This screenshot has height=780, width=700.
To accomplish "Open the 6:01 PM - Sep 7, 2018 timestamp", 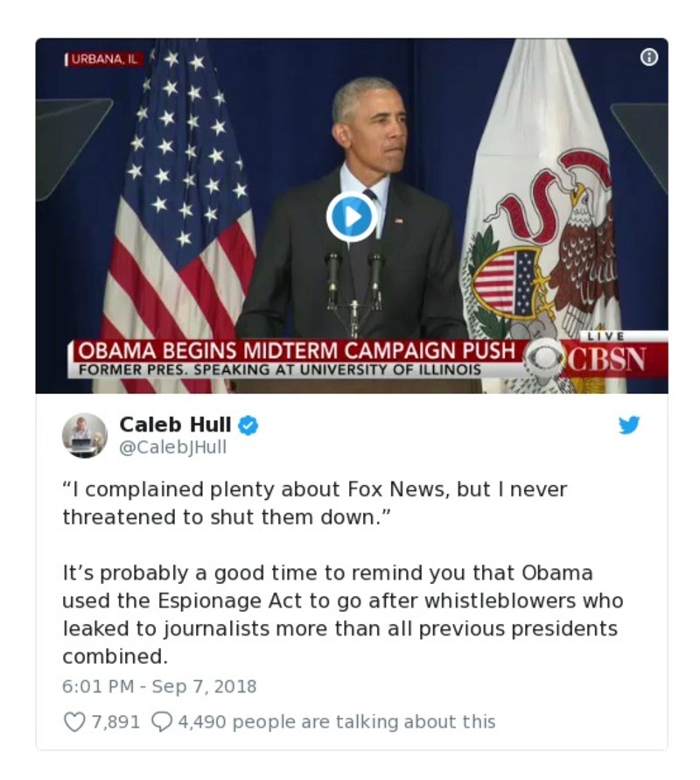I will [x=159, y=685].
